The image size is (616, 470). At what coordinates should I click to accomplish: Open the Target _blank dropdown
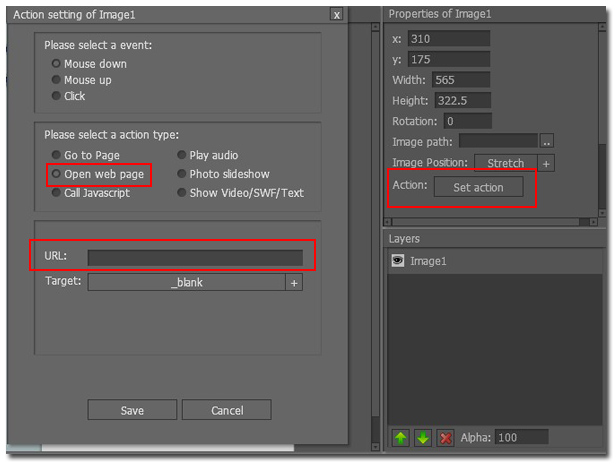[x=187, y=282]
